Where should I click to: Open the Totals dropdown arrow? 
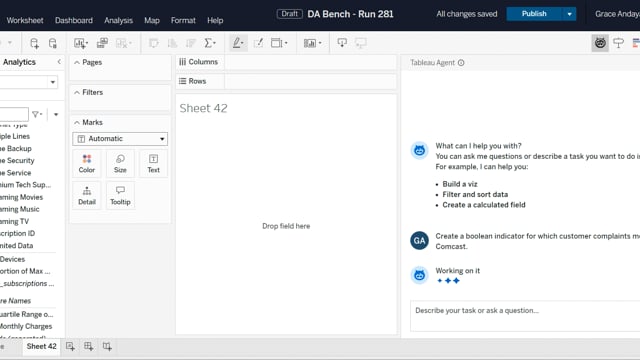(215, 43)
